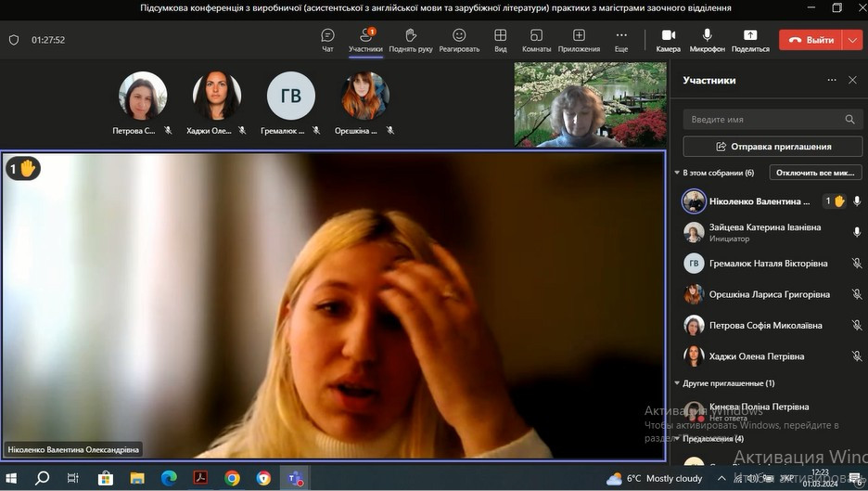Toggle the Camera on or off
Image resolution: width=868 pixels, height=491 pixels.
tap(668, 39)
